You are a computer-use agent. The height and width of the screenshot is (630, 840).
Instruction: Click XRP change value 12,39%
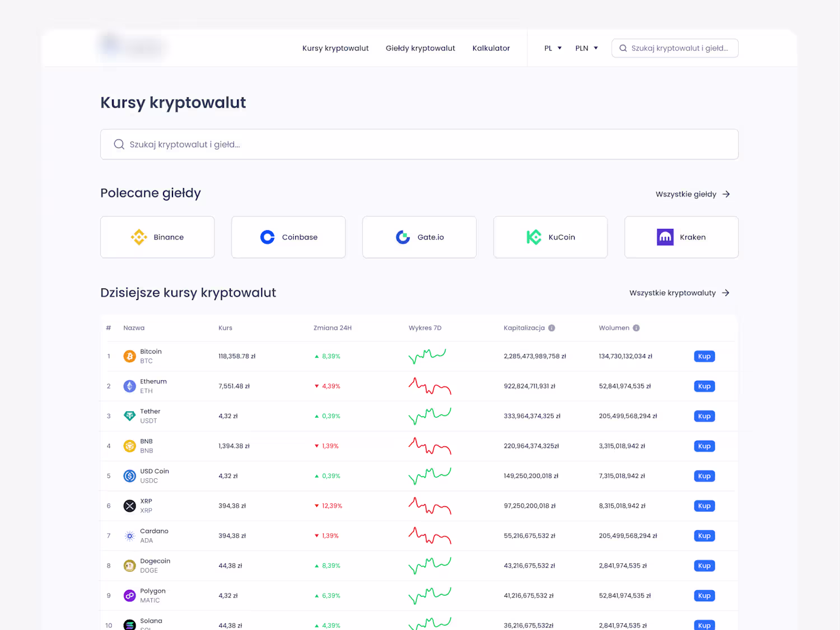click(x=332, y=506)
